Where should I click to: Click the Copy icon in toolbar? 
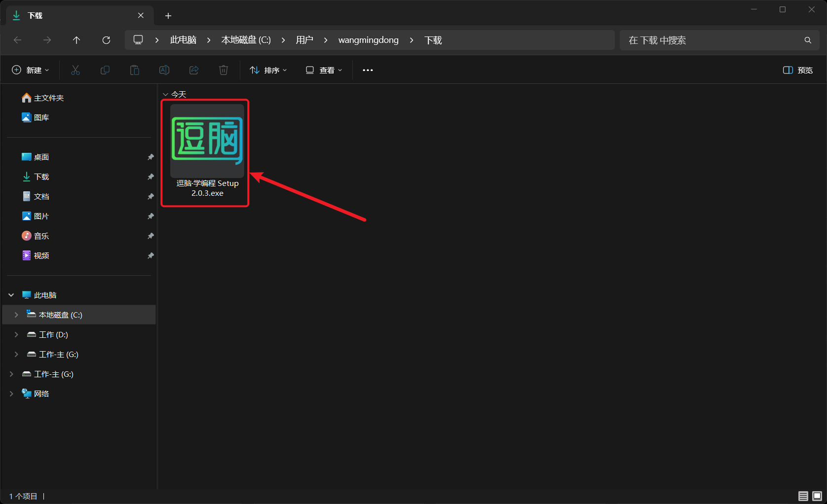pyautogui.click(x=105, y=70)
